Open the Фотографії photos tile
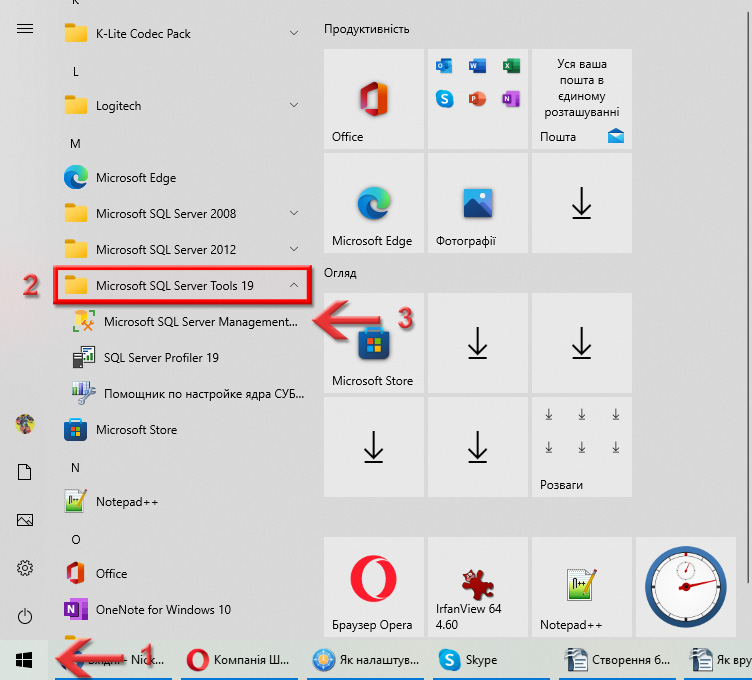The image size is (752, 680). (478, 203)
